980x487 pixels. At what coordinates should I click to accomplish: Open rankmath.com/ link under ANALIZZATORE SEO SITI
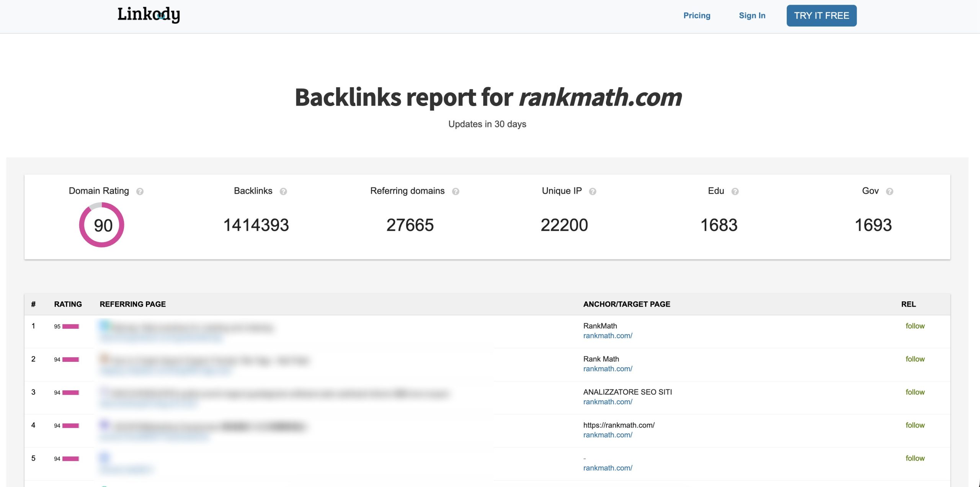point(608,402)
